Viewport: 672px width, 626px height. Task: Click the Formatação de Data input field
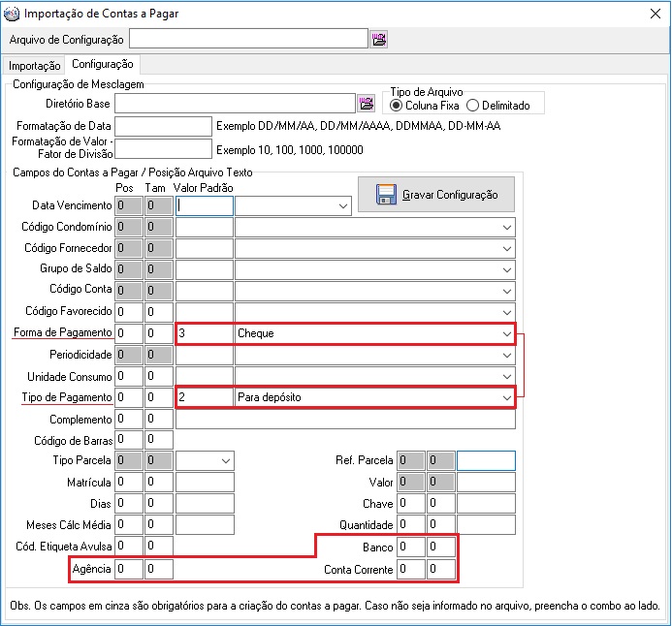pos(162,126)
